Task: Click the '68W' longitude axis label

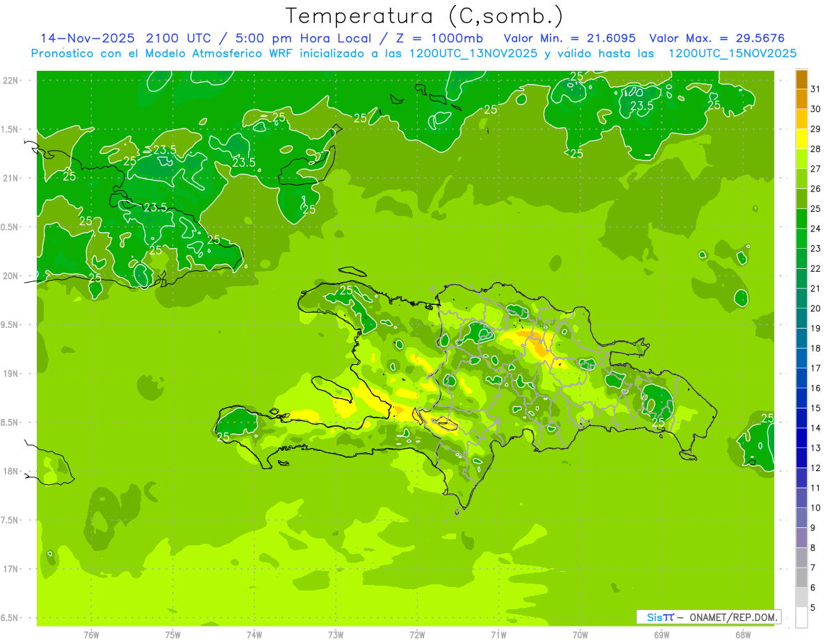Action: coord(743,634)
